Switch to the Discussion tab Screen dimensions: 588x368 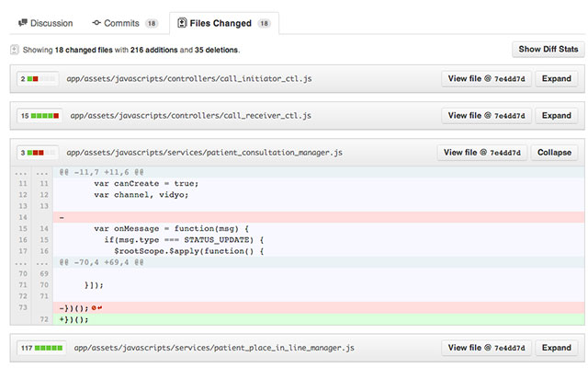point(44,22)
